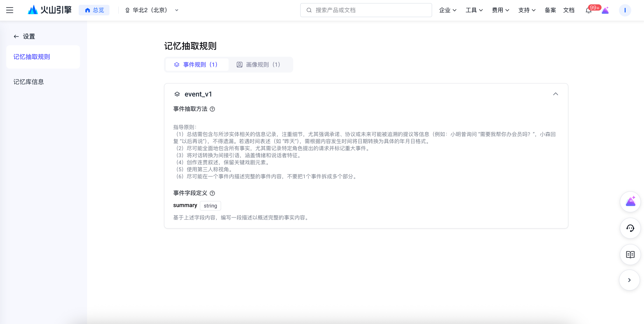This screenshot has height=324, width=644.
Task: Click the user avatar icon
Action: point(625,10)
